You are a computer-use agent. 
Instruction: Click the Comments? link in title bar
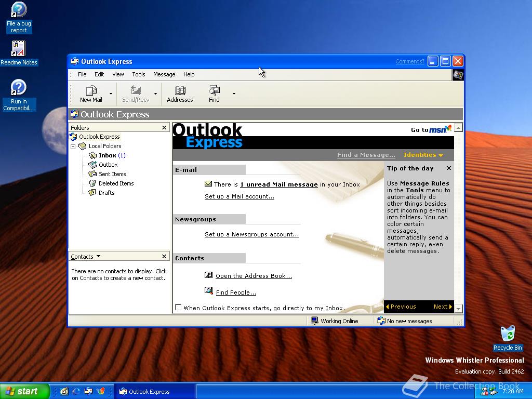[410, 61]
